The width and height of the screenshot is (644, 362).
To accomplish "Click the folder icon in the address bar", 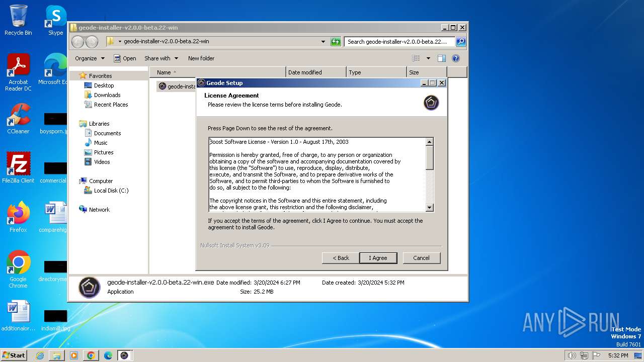I will [111, 42].
